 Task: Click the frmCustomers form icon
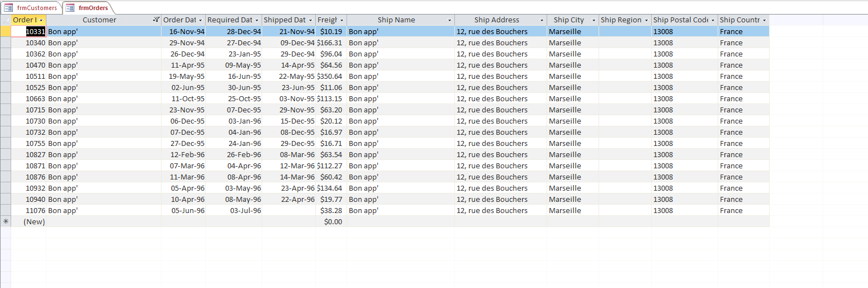(9, 8)
